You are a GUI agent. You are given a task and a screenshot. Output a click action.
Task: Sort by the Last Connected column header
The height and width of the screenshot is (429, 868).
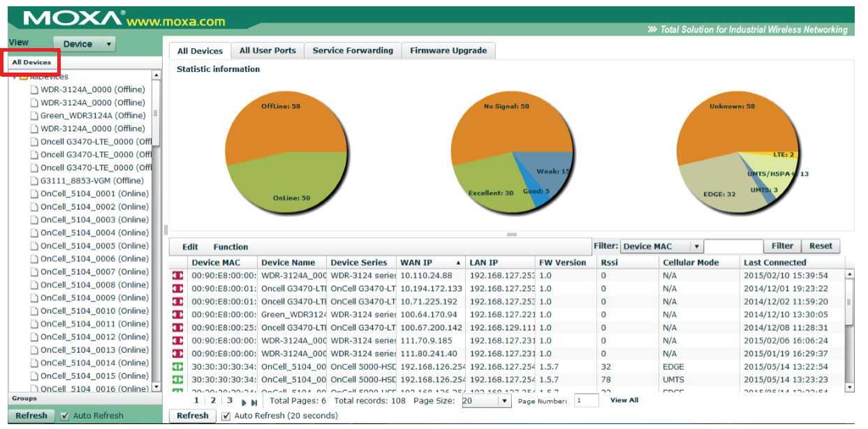[793, 263]
